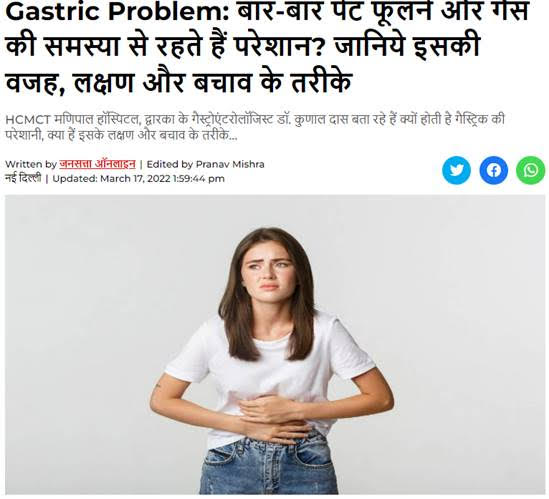Click the "Written by" label
Viewport: 549px width, 499px height.
click(x=31, y=164)
